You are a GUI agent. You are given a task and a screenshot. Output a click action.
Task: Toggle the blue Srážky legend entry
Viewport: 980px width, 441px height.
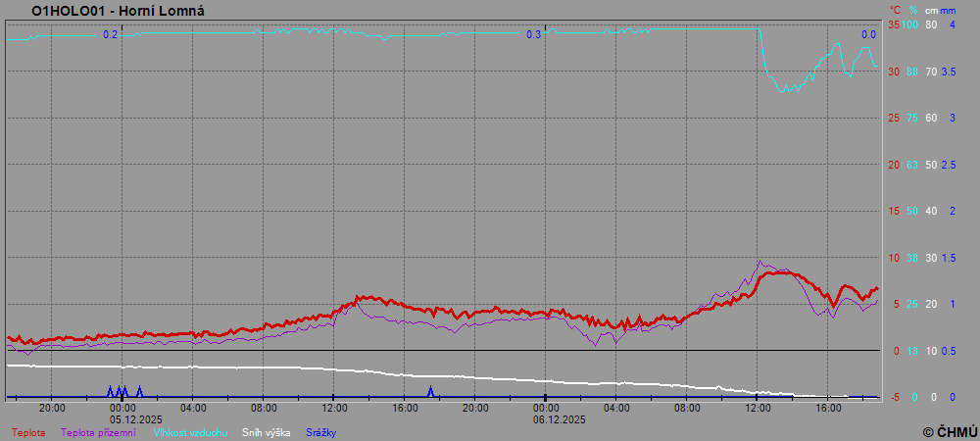[320, 431]
